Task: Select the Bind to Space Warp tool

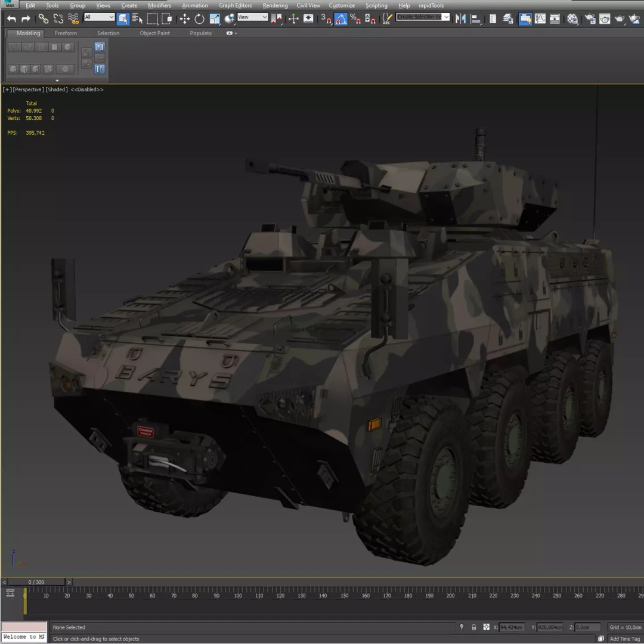Action: coord(73,19)
